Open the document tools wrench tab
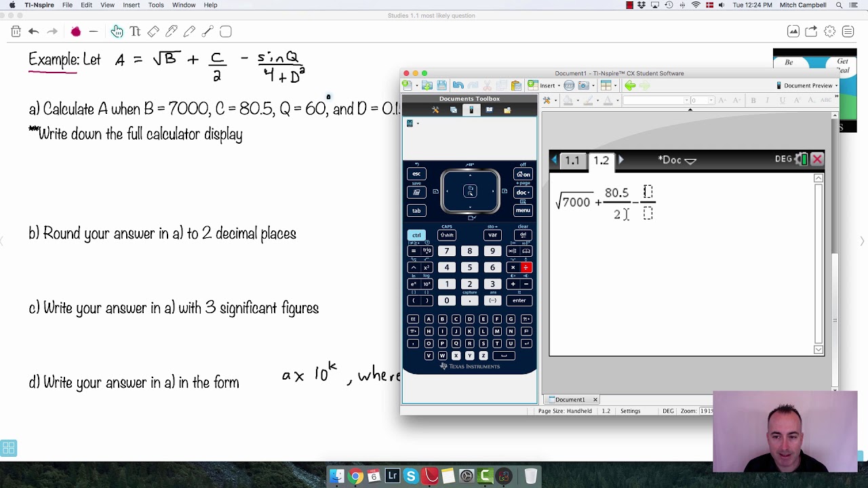The height and width of the screenshot is (488, 868). (x=435, y=110)
